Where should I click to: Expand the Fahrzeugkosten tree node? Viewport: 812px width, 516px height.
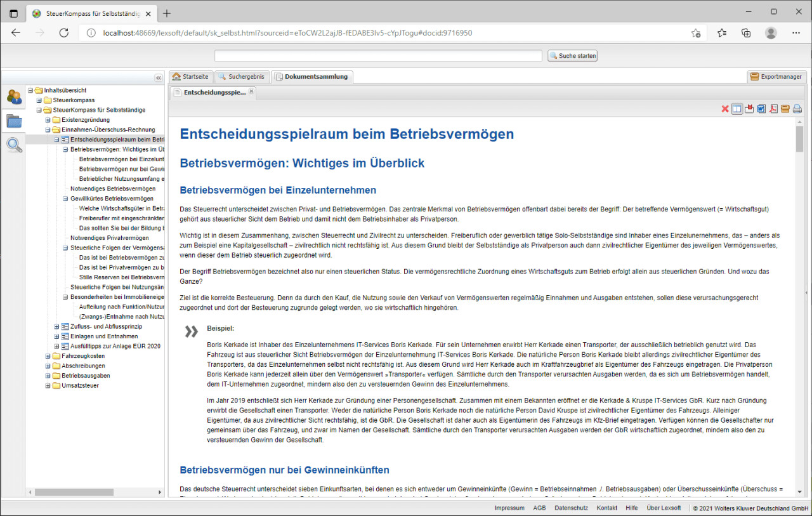(48, 356)
